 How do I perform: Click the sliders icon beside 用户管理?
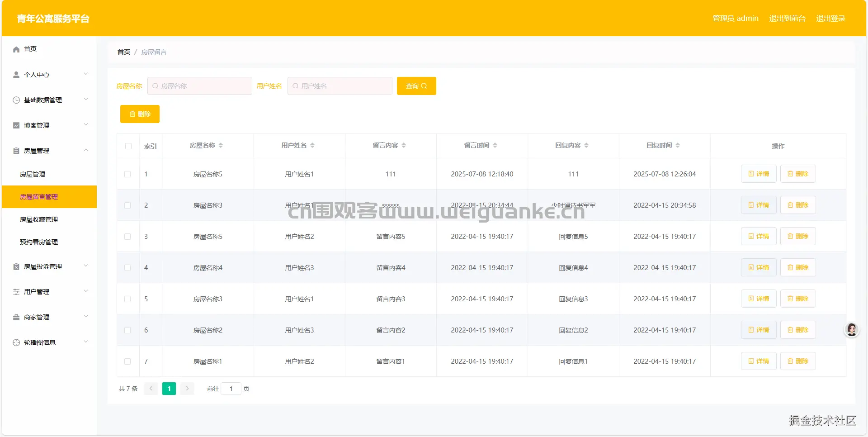16,292
